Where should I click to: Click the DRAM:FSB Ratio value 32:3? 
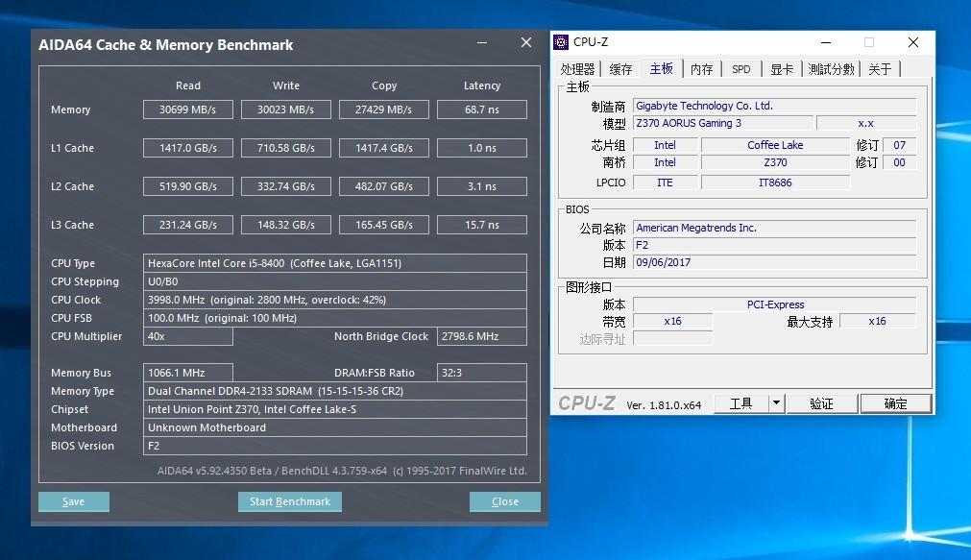[x=482, y=373]
